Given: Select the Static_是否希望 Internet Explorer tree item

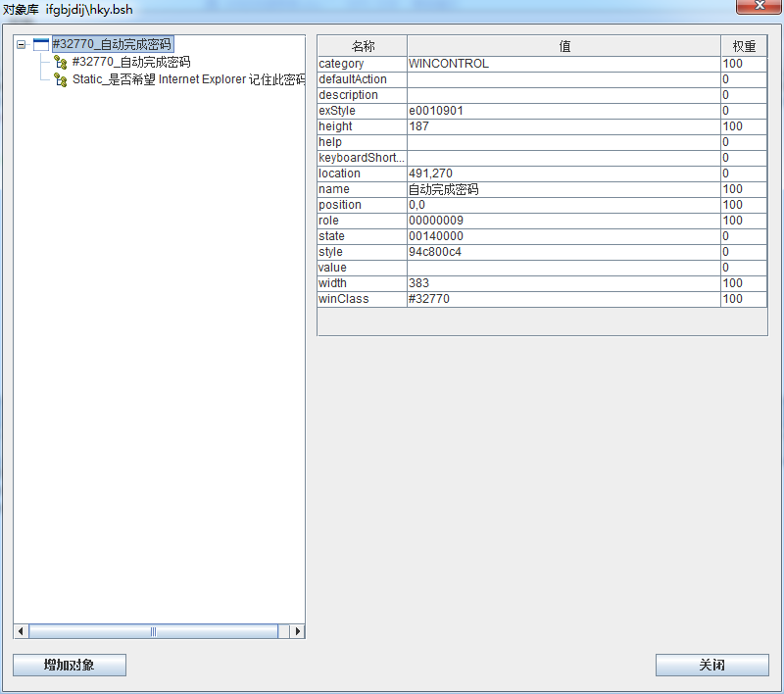Looking at the screenshot, I should point(188,79).
